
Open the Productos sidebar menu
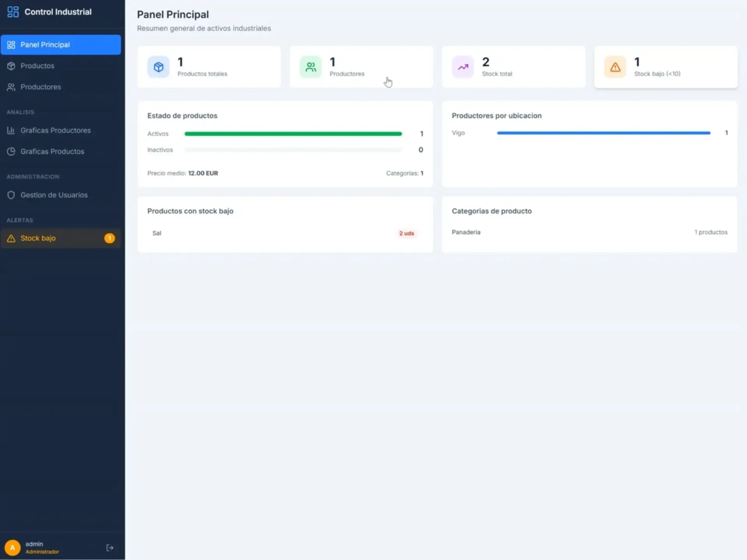37,66
